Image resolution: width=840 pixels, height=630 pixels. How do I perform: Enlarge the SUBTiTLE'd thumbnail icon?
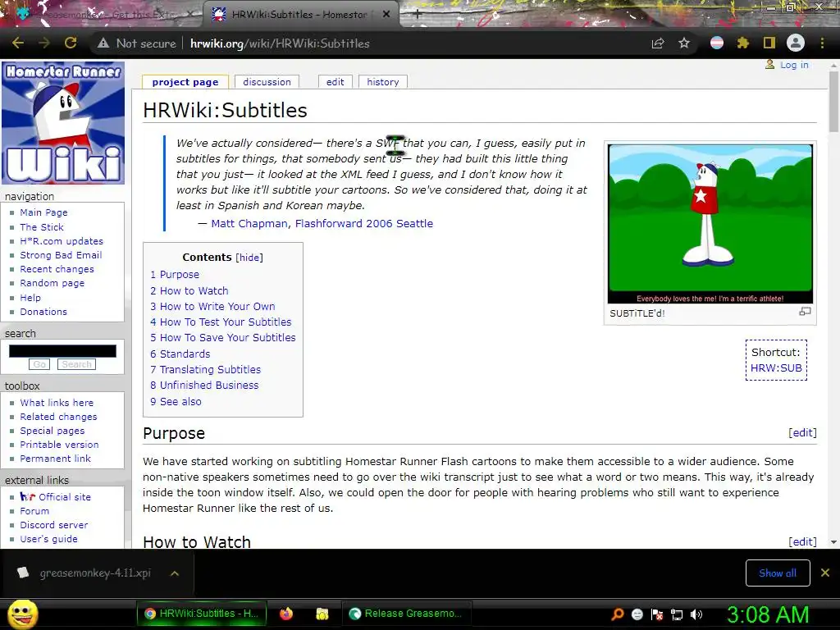point(805,312)
